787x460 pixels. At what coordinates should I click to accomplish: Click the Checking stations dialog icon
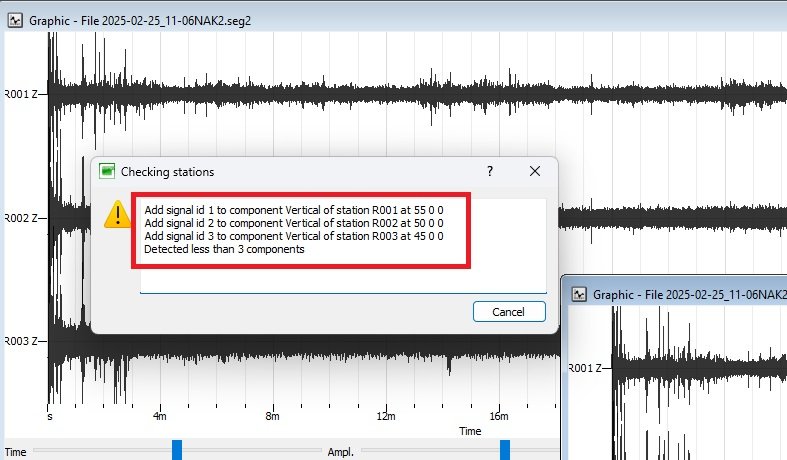[107, 171]
